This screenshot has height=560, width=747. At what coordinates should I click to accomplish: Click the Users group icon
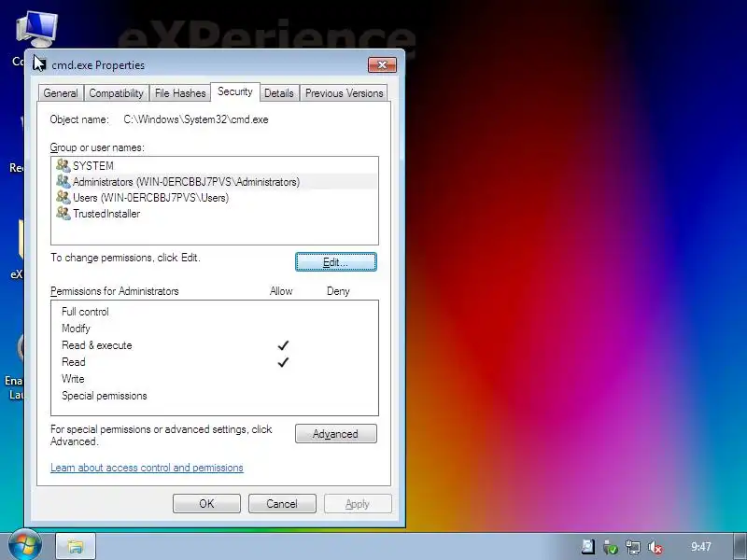pos(63,197)
